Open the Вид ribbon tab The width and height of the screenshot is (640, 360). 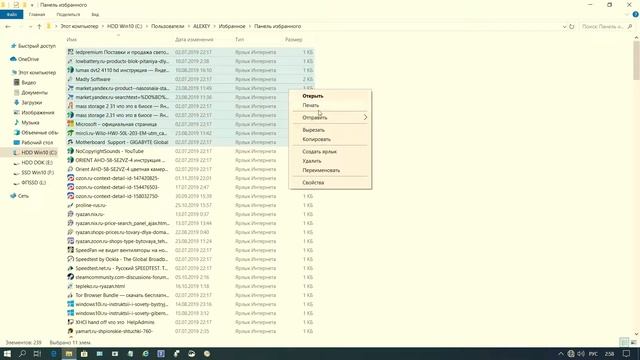click(x=95, y=15)
